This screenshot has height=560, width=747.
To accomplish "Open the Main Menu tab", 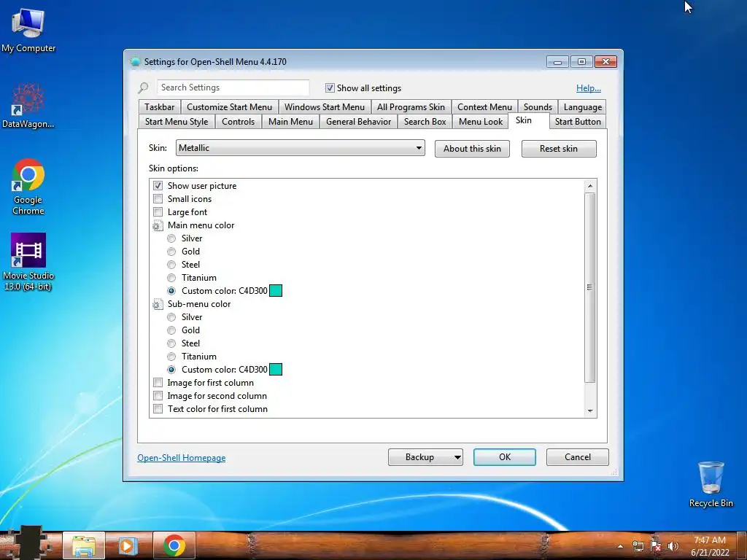I will coord(290,122).
